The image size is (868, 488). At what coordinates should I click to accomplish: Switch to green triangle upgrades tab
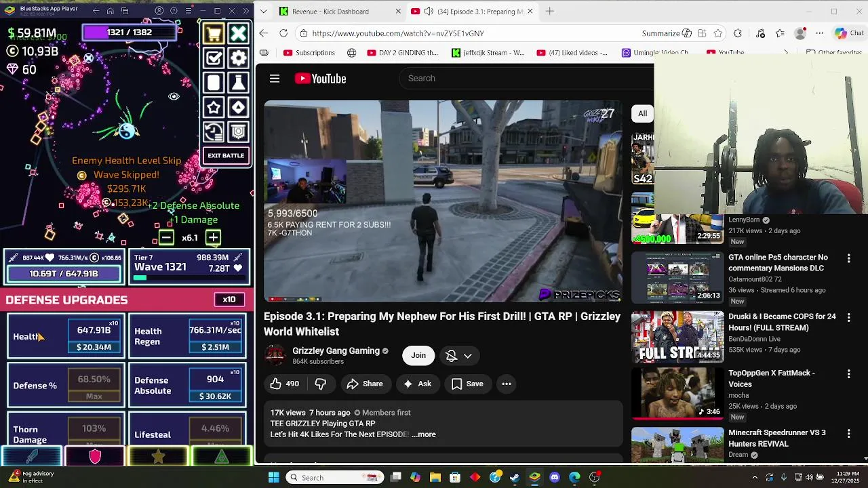tap(221, 457)
